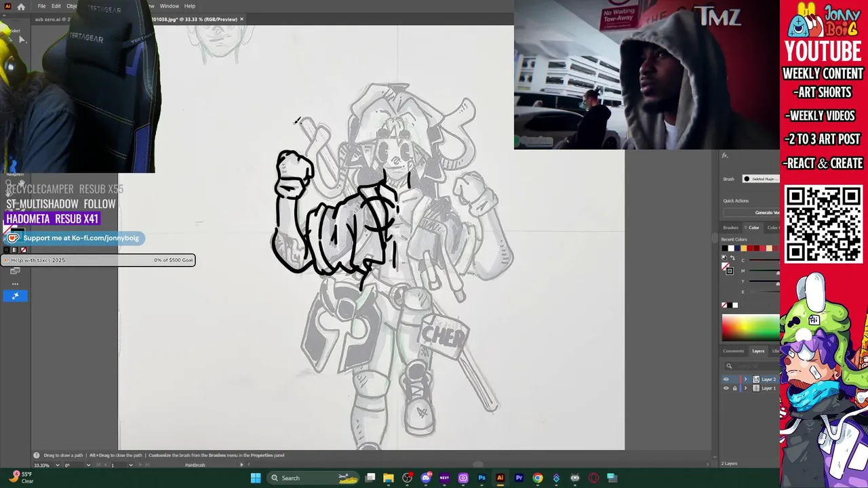Open Discord from the taskbar

[x=426, y=478]
